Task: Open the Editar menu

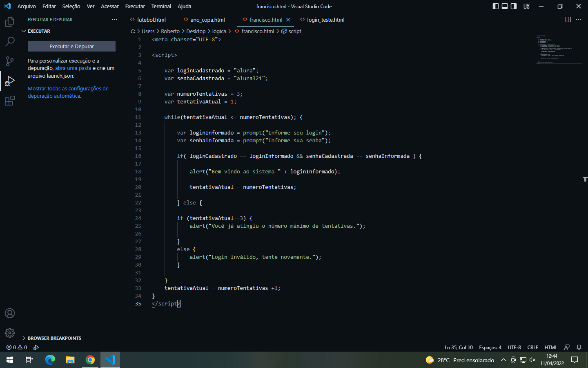Action: tap(49, 6)
